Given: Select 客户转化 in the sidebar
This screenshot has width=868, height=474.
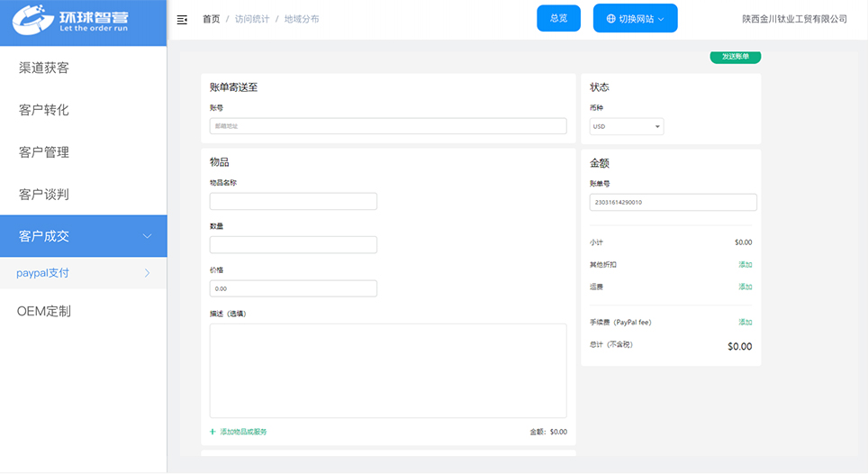Looking at the screenshot, I should (x=44, y=110).
